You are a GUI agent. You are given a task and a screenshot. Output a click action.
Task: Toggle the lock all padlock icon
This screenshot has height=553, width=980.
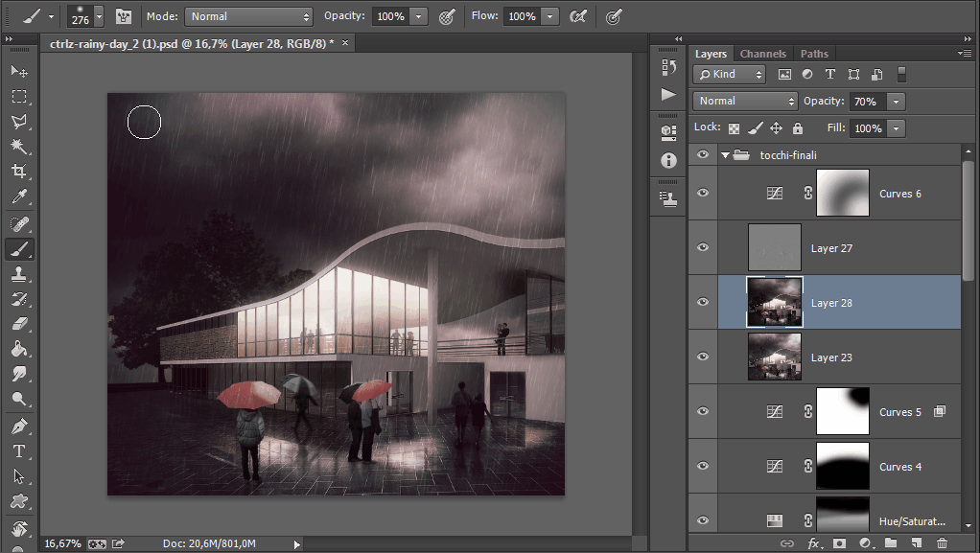pos(798,127)
